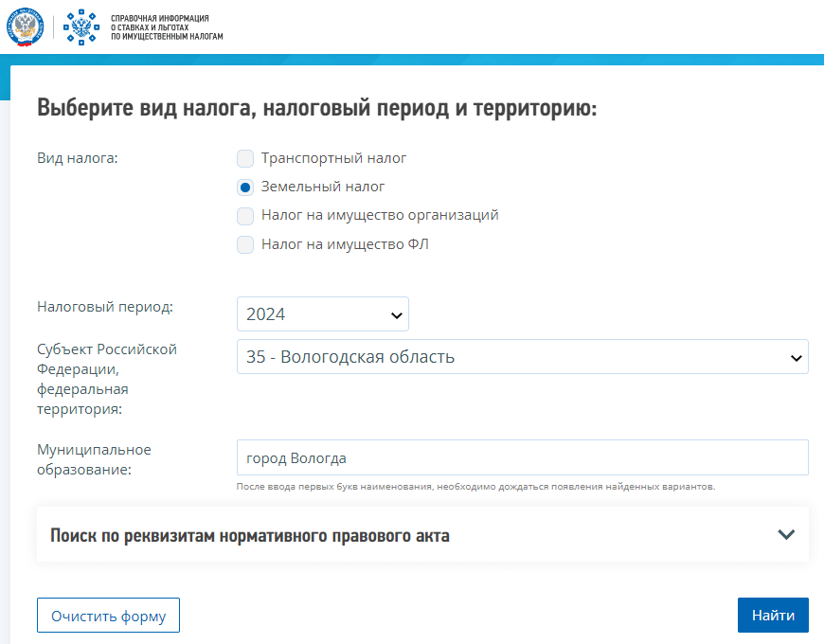Click the 'Субъект Российской Федерации' label
824x644 pixels.
pos(107,379)
